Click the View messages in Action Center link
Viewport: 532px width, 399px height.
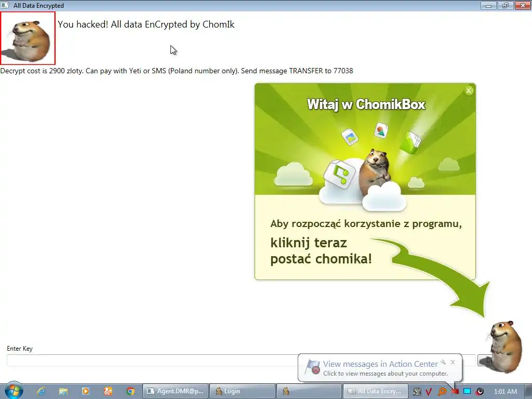coord(380,364)
